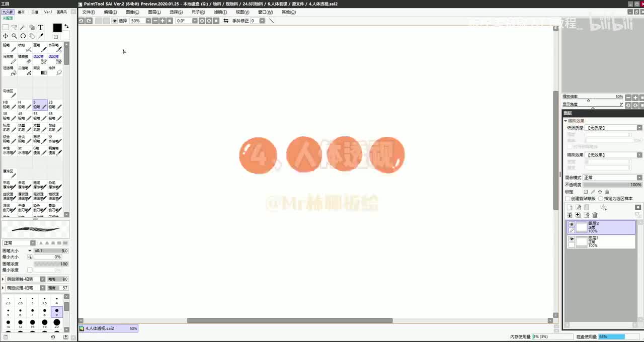644x342 pixels.
Task: Toggle visibility of 图层1
Action: (572, 239)
